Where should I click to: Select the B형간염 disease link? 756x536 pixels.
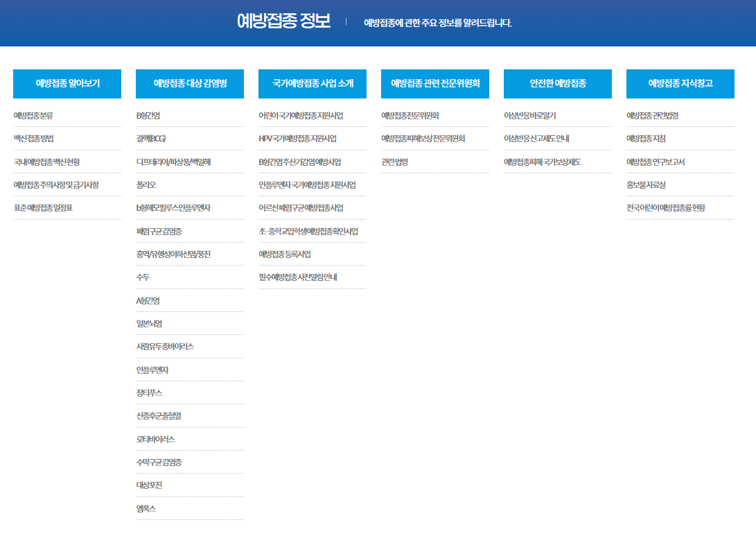tap(148, 116)
